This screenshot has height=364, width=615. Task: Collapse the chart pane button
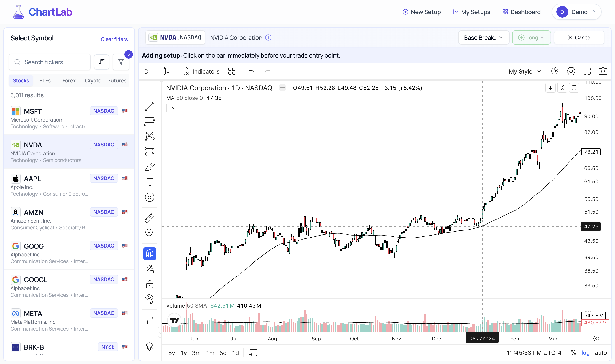pyautogui.click(x=562, y=88)
